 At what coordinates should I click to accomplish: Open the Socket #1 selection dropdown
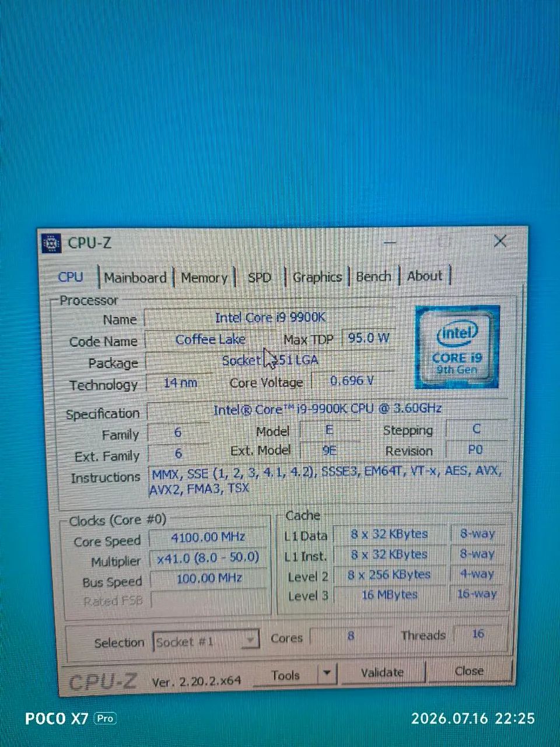click(205, 641)
